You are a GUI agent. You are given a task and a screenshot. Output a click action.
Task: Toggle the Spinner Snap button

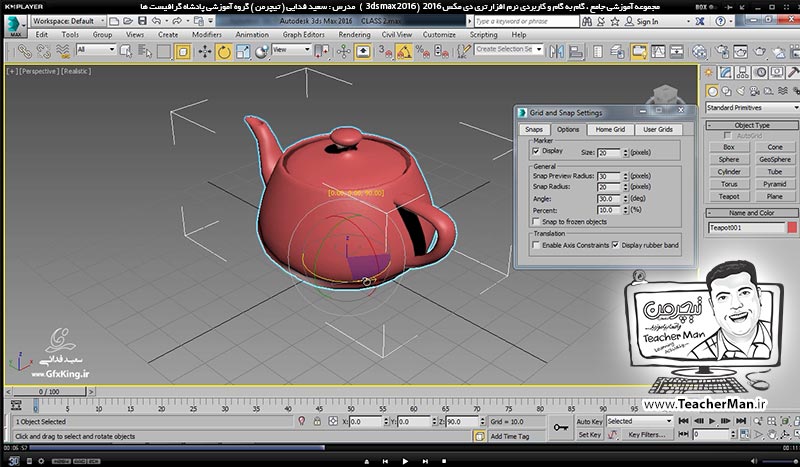(441, 51)
